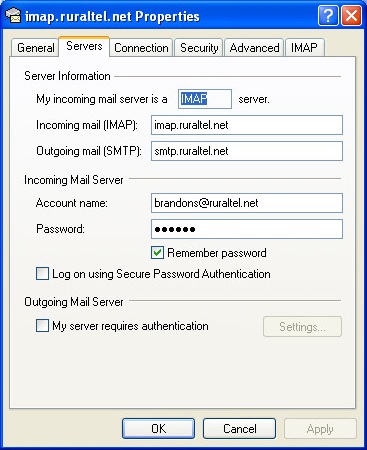Go to the Security tab

point(199,48)
